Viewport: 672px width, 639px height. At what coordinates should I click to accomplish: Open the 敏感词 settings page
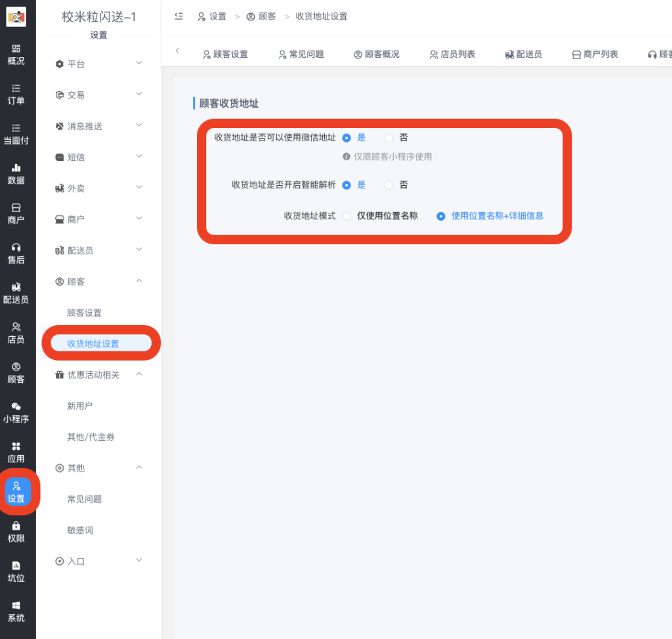(79, 530)
